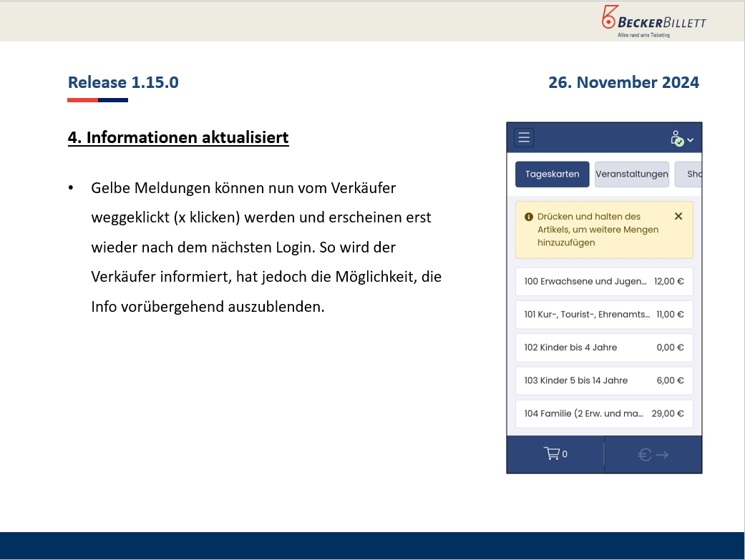Click the Release 1.15.0 title
The image size is (745, 560).
click(x=123, y=82)
